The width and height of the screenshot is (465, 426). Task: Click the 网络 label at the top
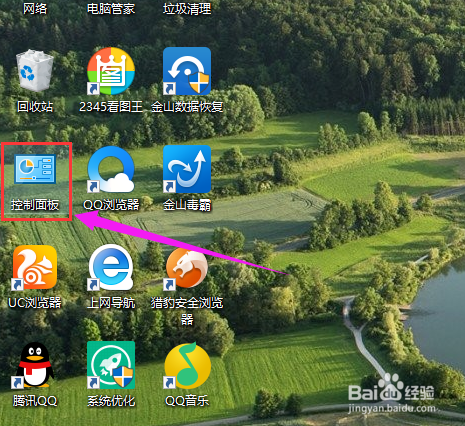[35, 8]
